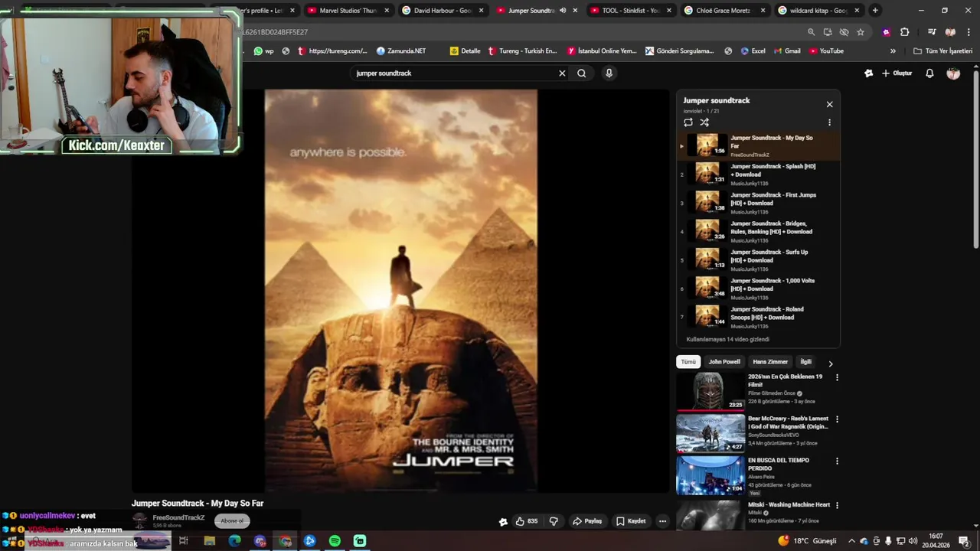Viewport: 980px width, 551px height.
Task: Open File Explorer from the taskbar
Action: tap(209, 541)
